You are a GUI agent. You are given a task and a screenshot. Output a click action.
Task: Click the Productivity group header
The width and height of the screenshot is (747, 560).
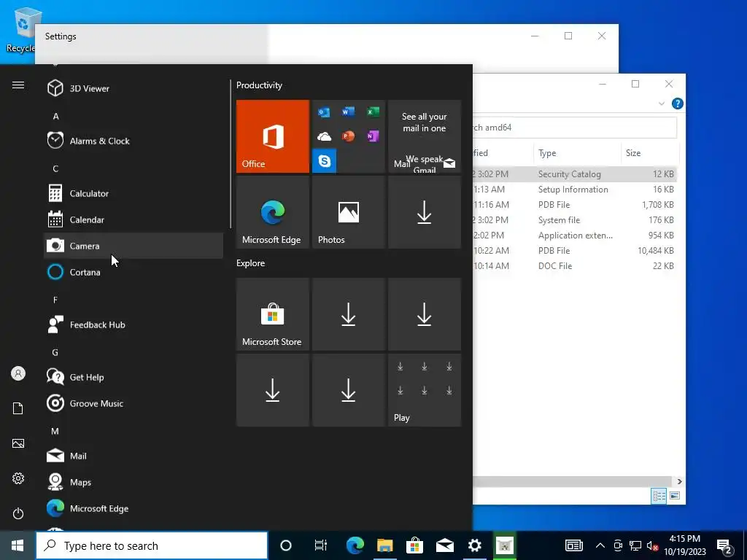pyautogui.click(x=259, y=85)
